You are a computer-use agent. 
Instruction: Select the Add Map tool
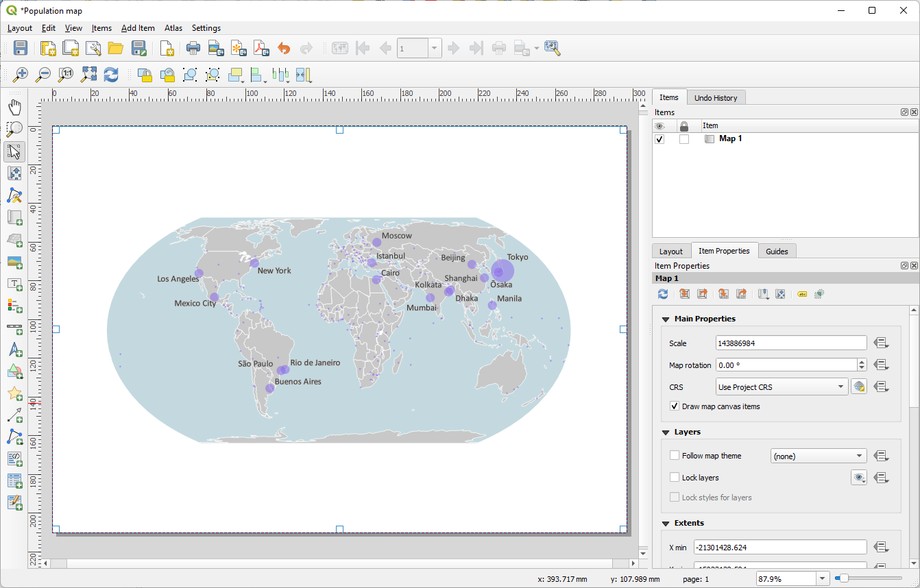pos(14,218)
